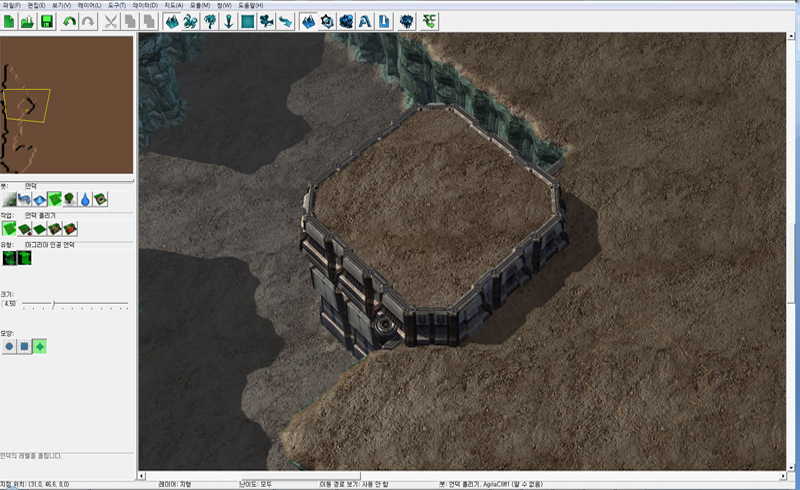800x490 pixels.
Task: Choose the operation with red X
Action: coord(70,229)
